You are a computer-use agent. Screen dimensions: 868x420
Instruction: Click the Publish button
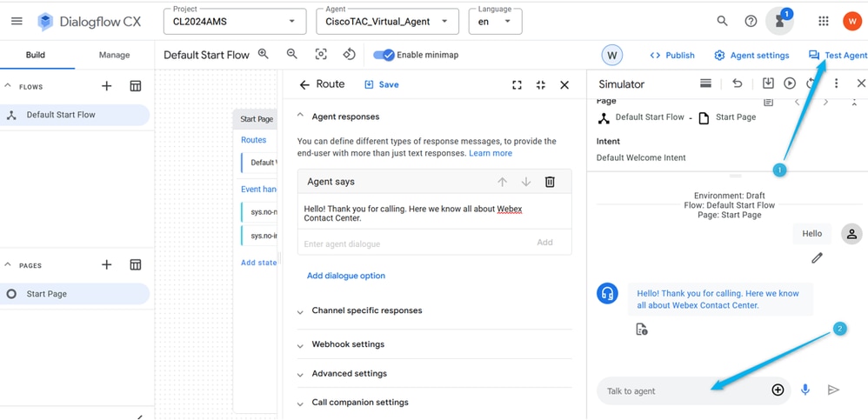(672, 55)
